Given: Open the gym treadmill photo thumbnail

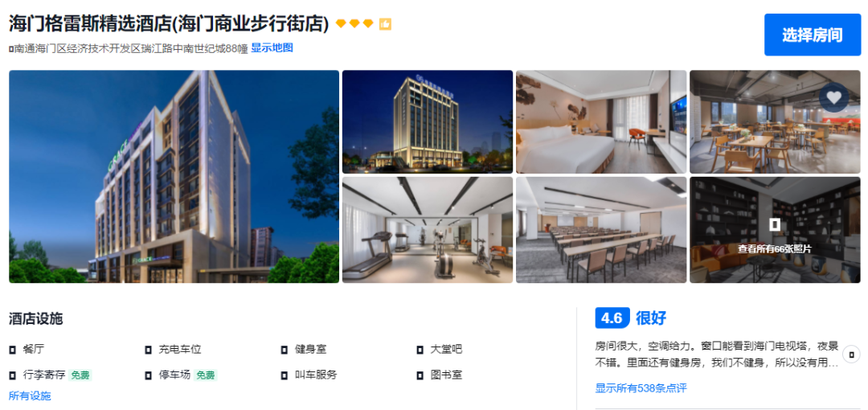Looking at the screenshot, I should click(x=428, y=230).
